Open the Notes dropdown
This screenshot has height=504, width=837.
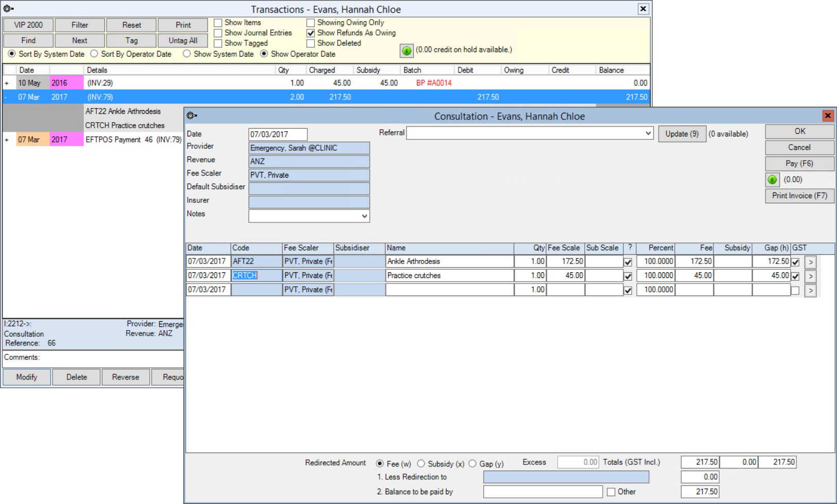tap(364, 216)
